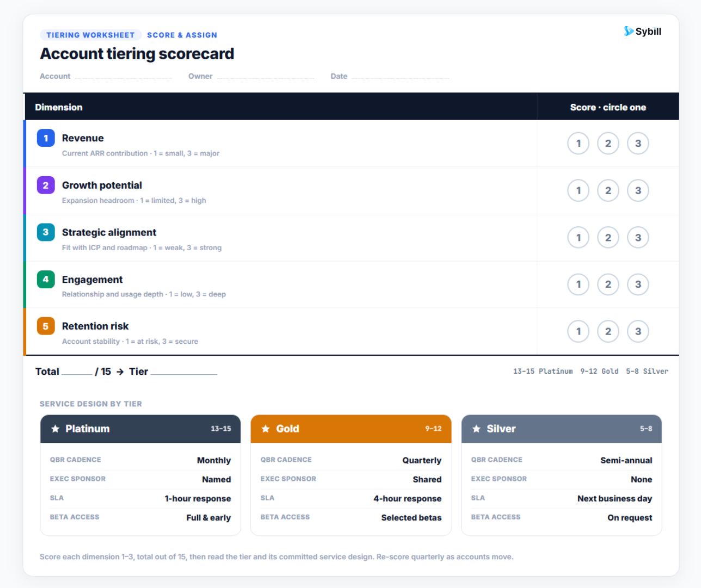Click the Gold exec sponsor value Shared
The height and width of the screenshot is (588, 701).
point(427,479)
